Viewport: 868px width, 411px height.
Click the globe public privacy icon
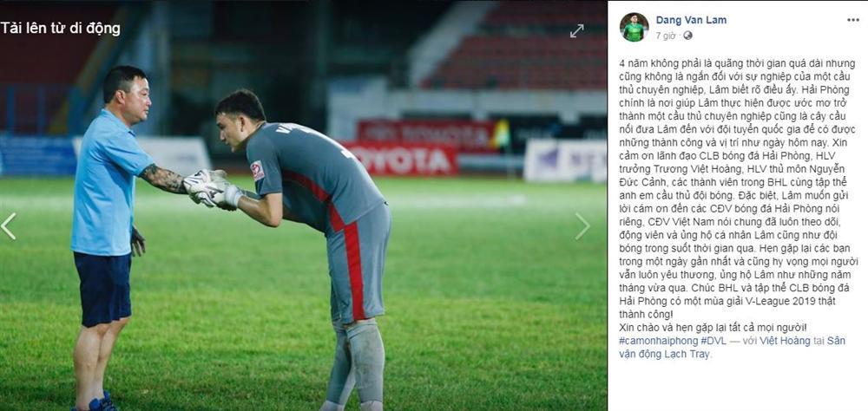[687, 36]
